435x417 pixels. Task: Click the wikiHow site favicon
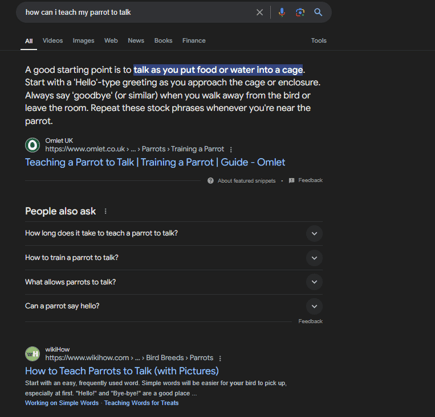[x=32, y=354]
